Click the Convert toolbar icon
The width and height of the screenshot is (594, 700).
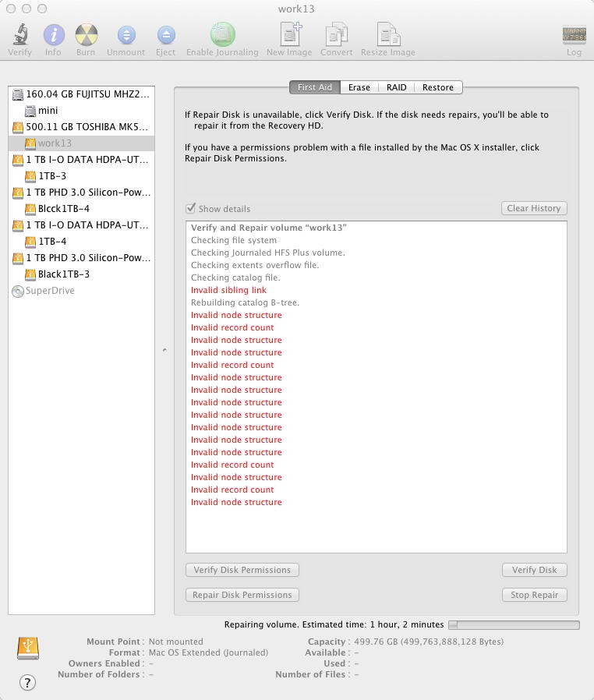click(x=337, y=34)
